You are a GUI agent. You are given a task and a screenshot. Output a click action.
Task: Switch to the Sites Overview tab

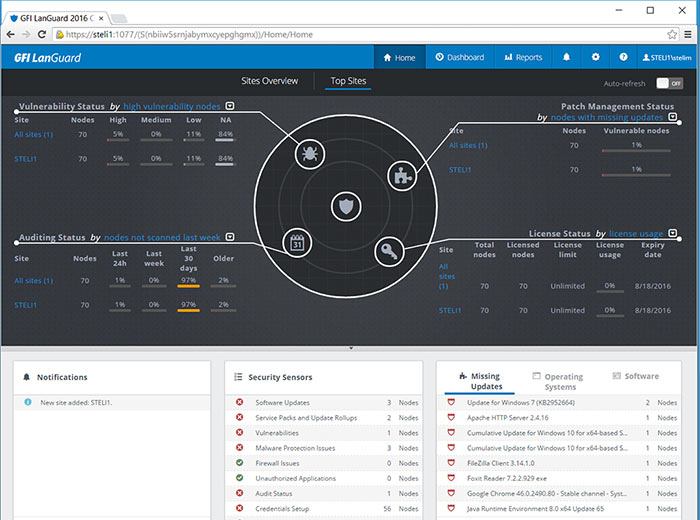[x=270, y=81]
